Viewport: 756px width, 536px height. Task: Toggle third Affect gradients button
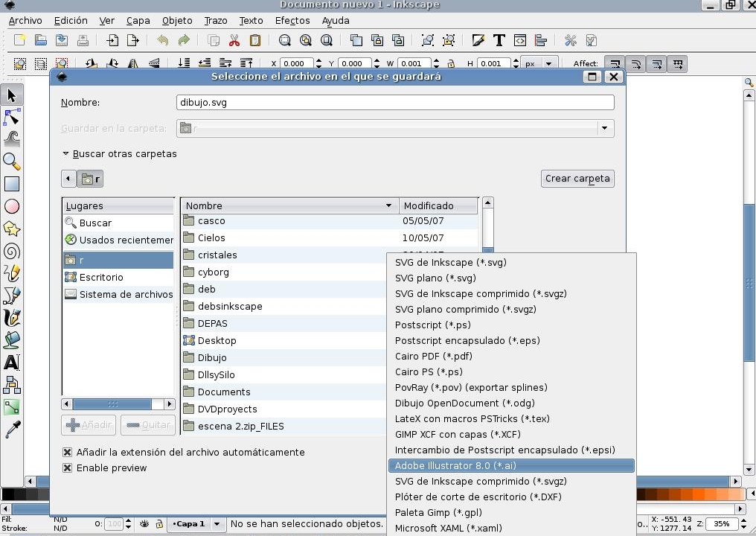pos(657,64)
